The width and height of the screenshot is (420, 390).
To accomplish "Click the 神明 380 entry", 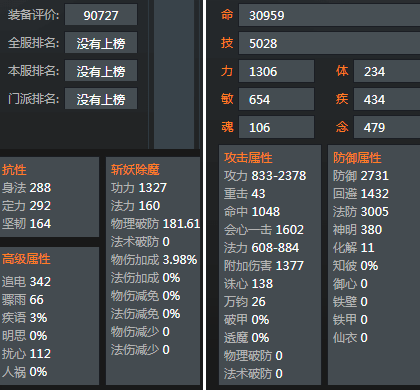I will point(357,230).
